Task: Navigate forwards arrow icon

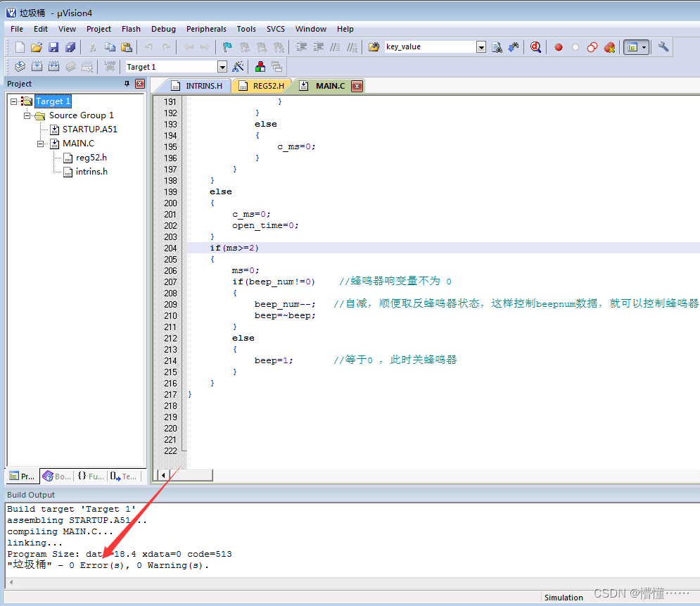Action: [205, 47]
